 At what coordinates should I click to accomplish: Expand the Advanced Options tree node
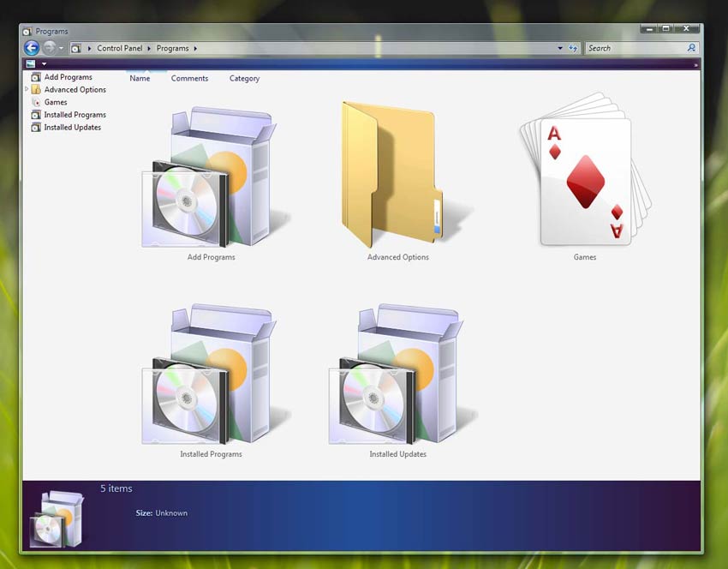coord(27,89)
